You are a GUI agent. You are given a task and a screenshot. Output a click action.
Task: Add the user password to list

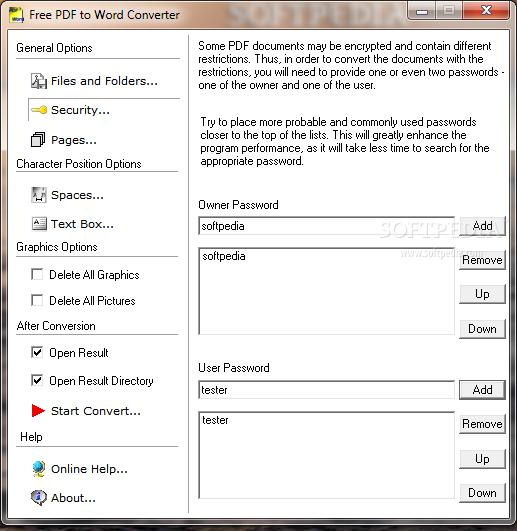click(x=482, y=390)
